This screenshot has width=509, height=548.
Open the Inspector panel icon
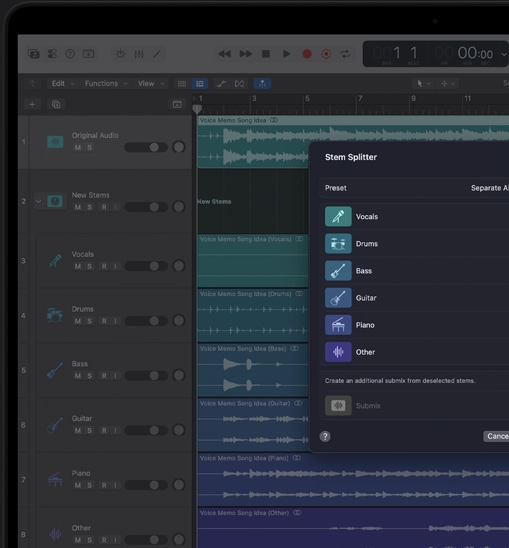(x=52, y=54)
